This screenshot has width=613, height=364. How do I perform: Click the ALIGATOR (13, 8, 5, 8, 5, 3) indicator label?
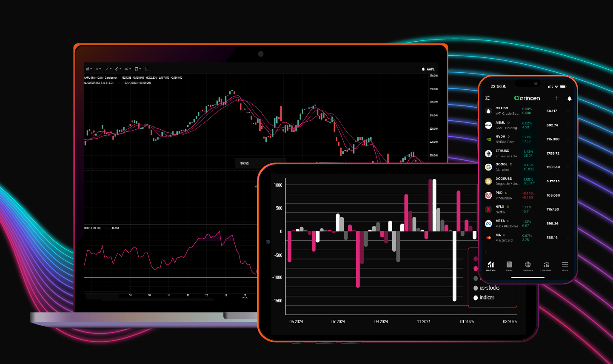(x=99, y=83)
